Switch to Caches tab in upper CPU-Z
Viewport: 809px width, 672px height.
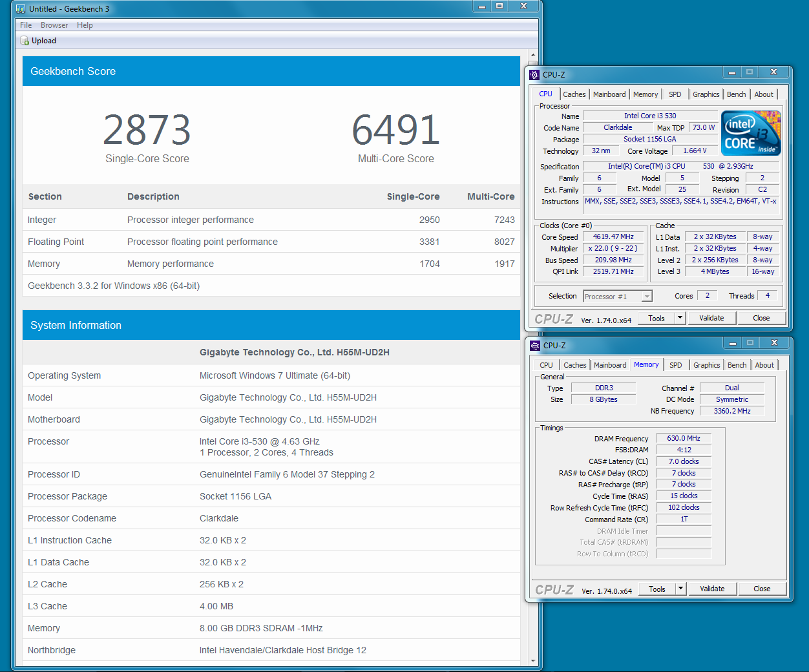point(574,94)
